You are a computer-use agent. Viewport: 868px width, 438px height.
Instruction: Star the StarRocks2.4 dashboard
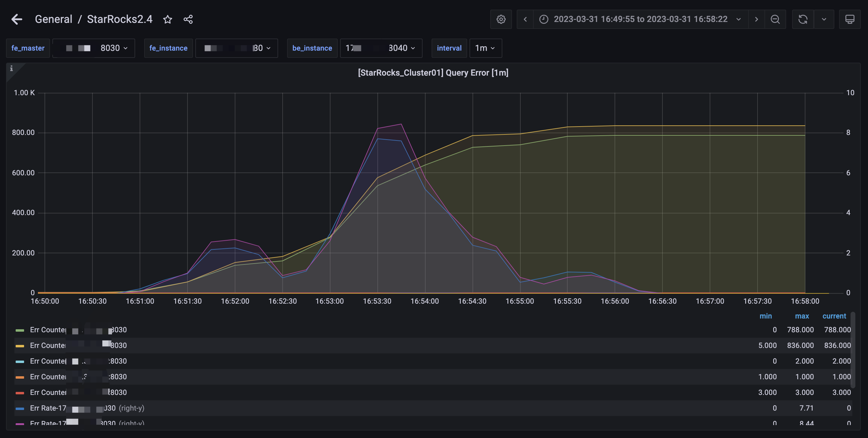(x=167, y=19)
